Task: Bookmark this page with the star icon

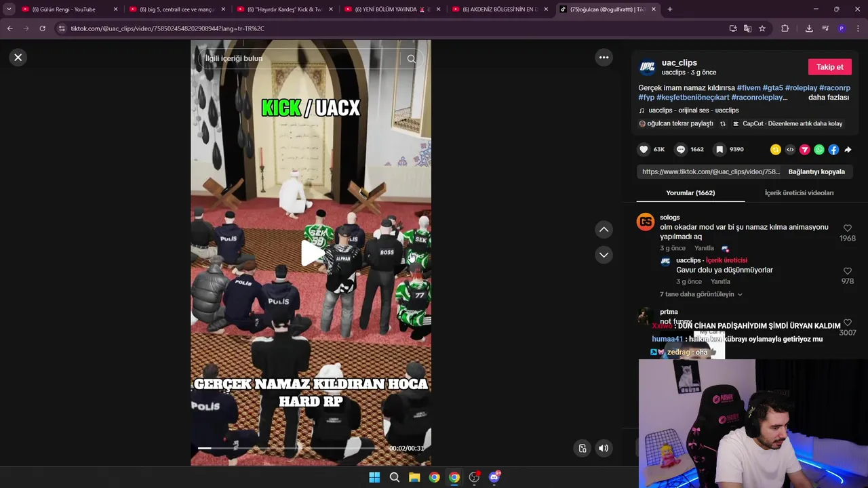Action: 762,28
